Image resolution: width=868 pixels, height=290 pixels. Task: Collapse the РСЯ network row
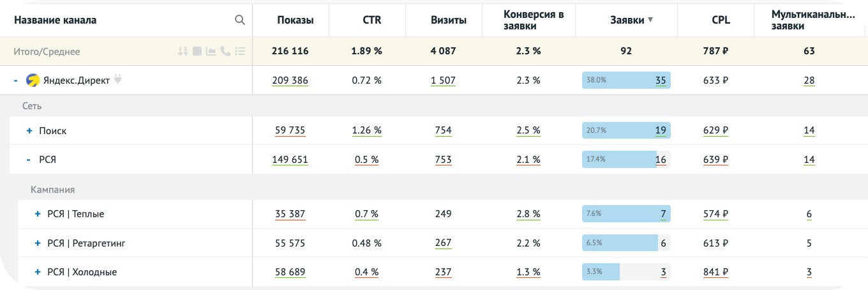click(29, 160)
